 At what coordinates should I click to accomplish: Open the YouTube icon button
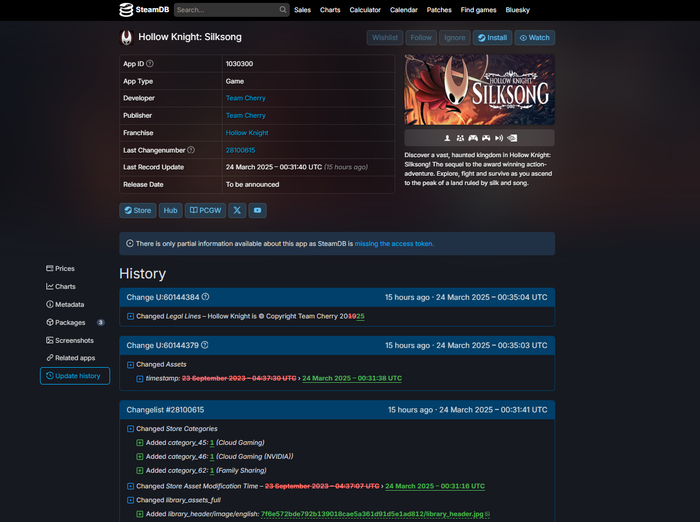click(258, 210)
